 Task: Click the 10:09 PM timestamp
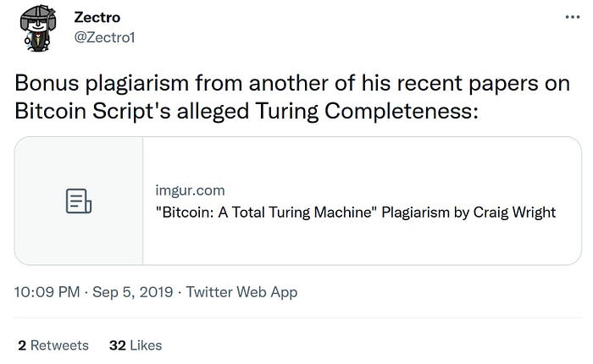click(47, 292)
